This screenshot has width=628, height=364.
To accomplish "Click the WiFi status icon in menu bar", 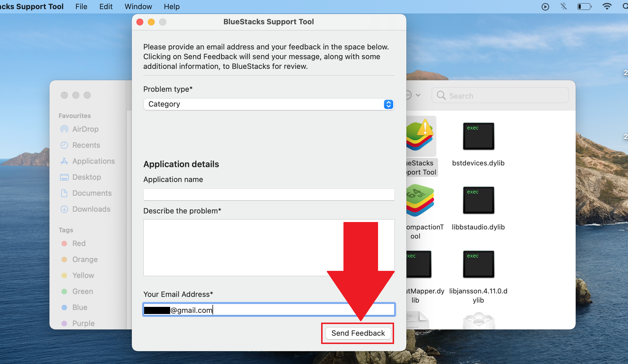I will pos(606,7).
